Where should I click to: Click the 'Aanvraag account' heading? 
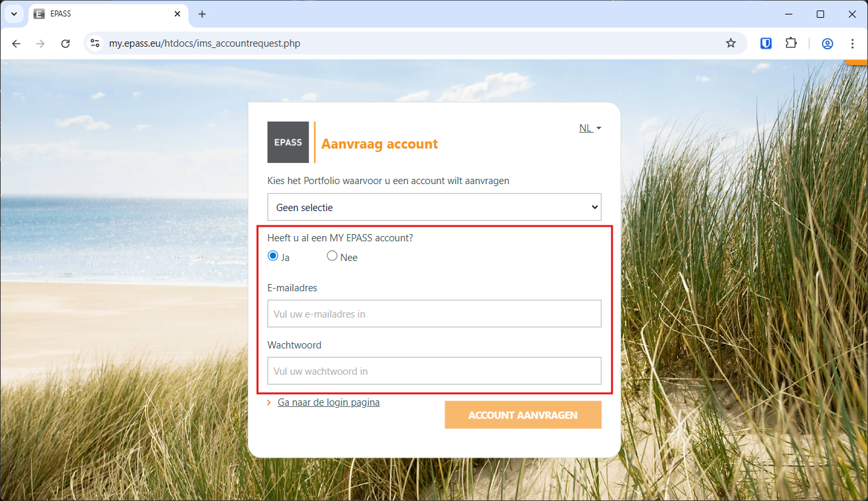tap(379, 144)
